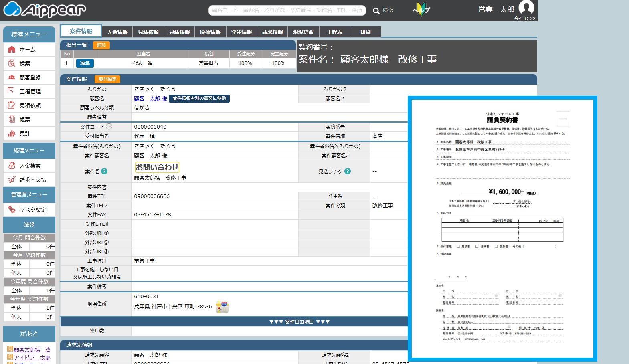
Task: Click the マスタ設定 gear icon
Action: [x=12, y=210]
